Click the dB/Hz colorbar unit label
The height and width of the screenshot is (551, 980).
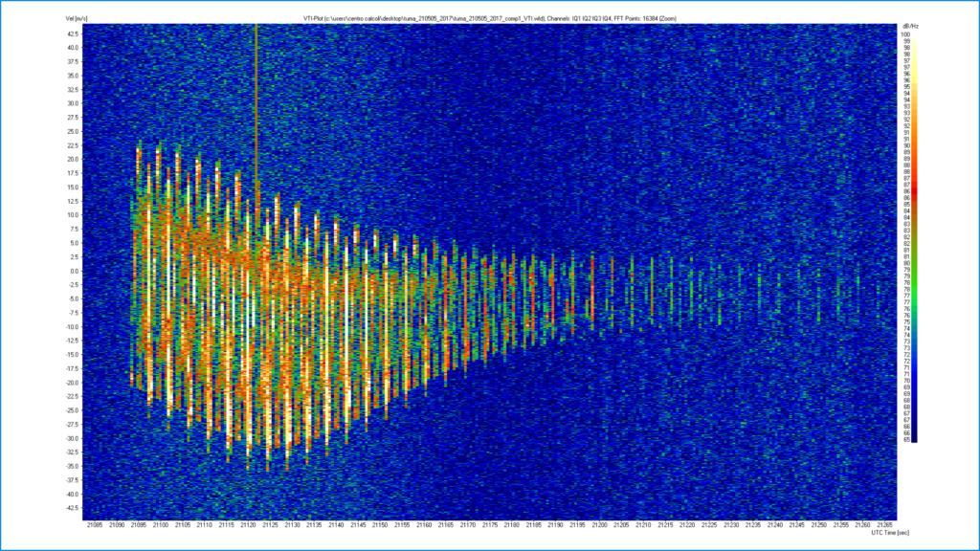pos(910,26)
